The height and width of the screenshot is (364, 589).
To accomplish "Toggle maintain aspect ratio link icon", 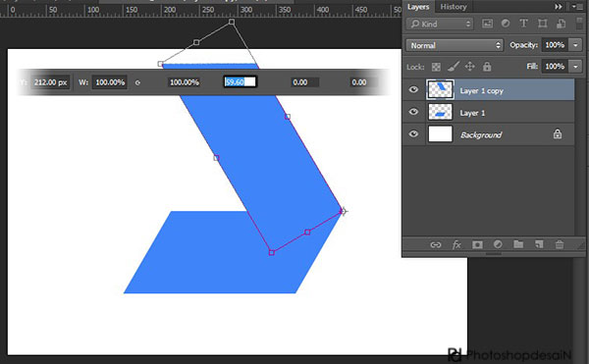I will pyautogui.click(x=137, y=82).
